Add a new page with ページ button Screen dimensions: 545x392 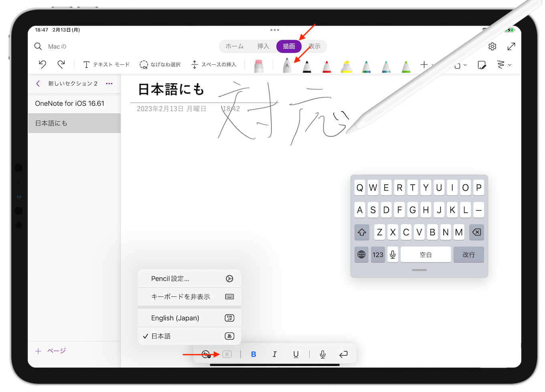pyautogui.click(x=50, y=351)
